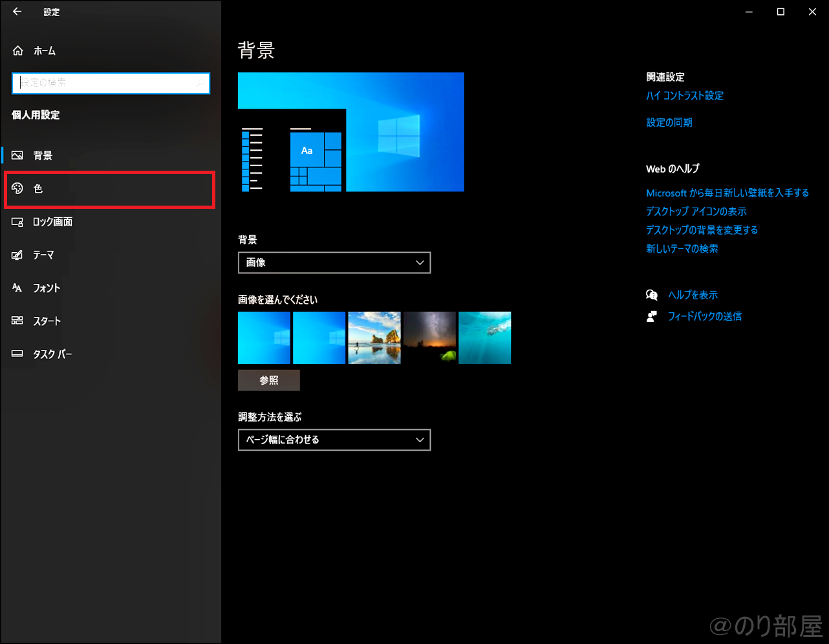Open デスクトップ アイコンの表示 link
Image resolution: width=829 pixels, height=644 pixels.
click(x=696, y=211)
